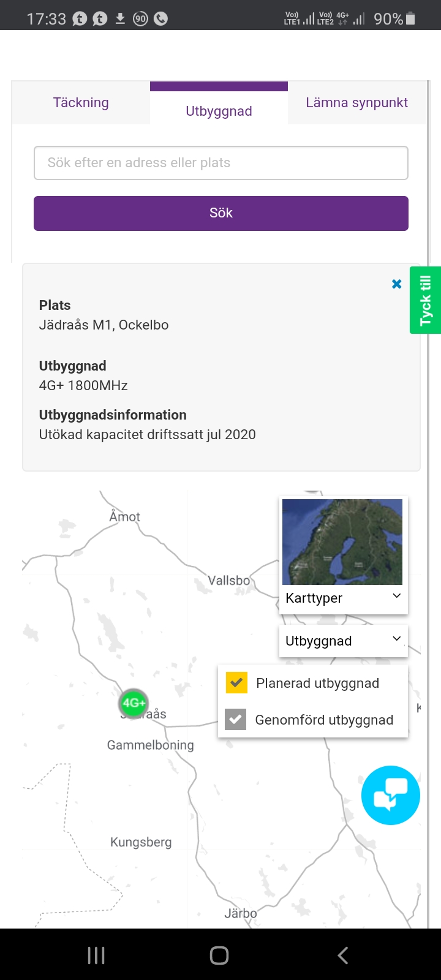Screen dimensions: 441x980
Task: Select the Utbyggnad tab
Action: [219, 111]
